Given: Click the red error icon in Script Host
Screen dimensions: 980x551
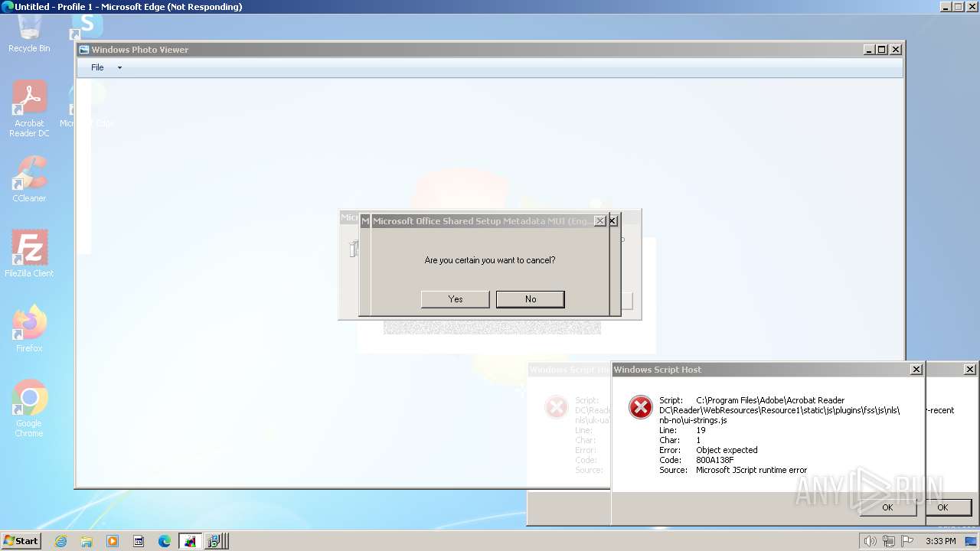Looking at the screenshot, I should [640, 407].
